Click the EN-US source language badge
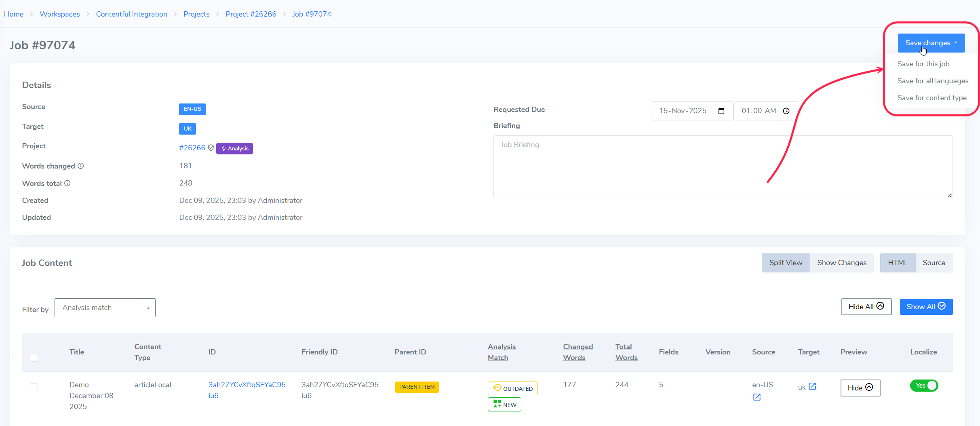This screenshot has width=980, height=426. click(x=192, y=109)
